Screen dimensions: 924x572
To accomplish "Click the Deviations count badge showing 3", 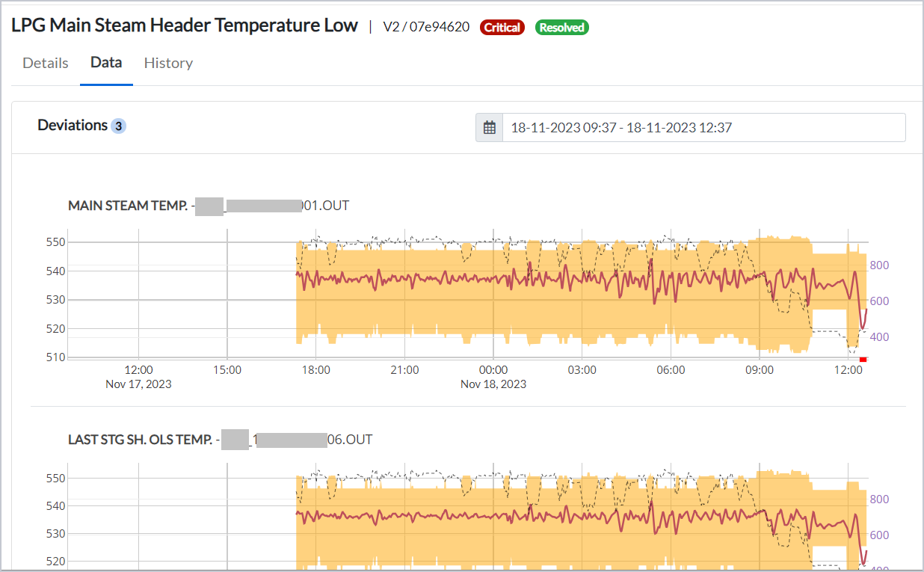I will click(x=118, y=126).
